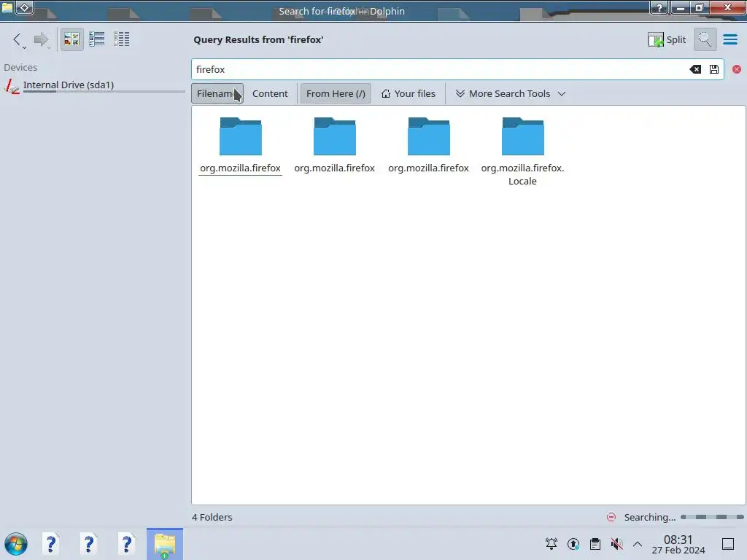
Task: Split the Dolphin view
Action: click(x=667, y=39)
